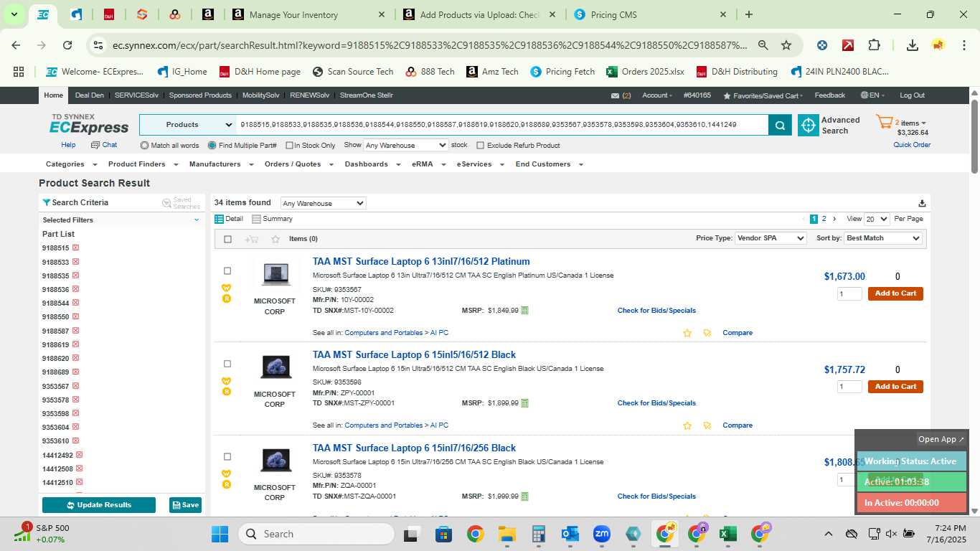Image resolution: width=980 pixels, height=551 pixels.
Task: Check box for Surface Laptop 13in Platinum
Action: click(x=227, y=271)
